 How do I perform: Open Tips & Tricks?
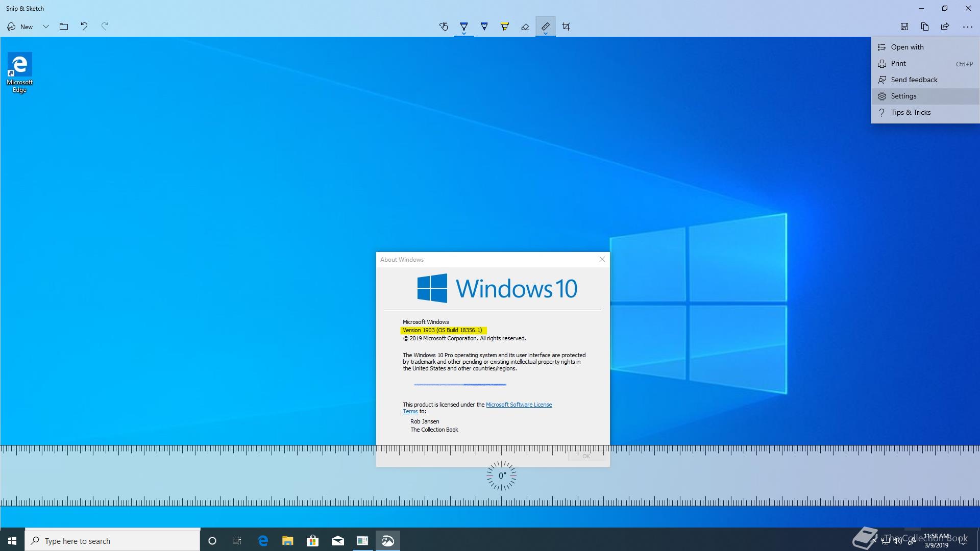pyautogui.click(x=925, y=112)
